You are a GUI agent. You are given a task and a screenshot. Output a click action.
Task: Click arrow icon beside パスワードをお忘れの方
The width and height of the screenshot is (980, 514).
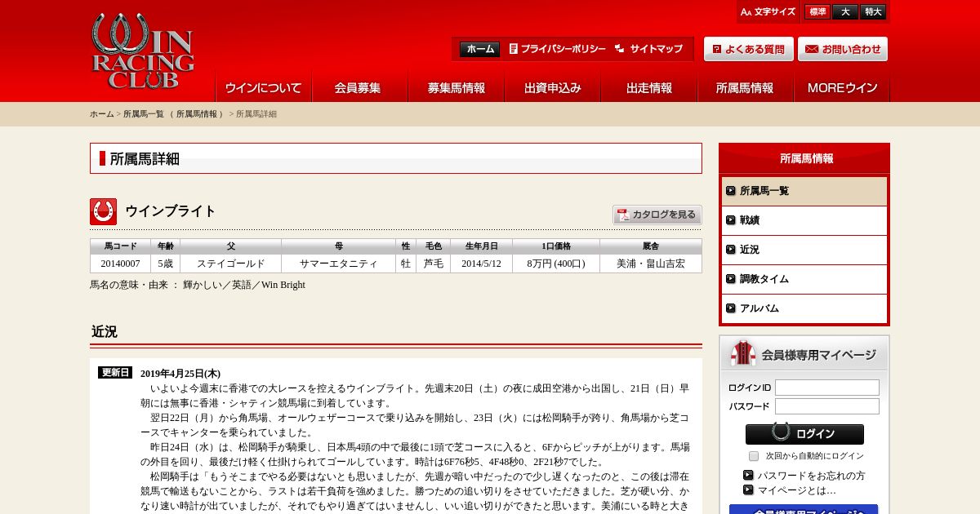(748, 475)
